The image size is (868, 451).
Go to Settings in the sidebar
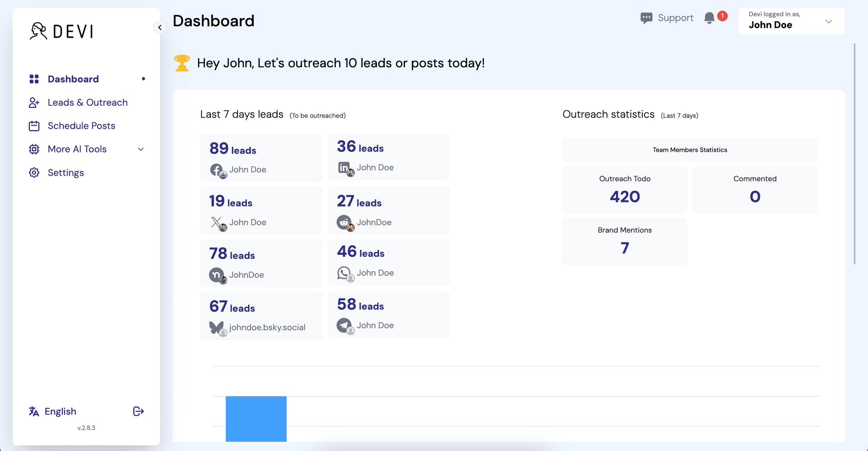coord(66,173)
